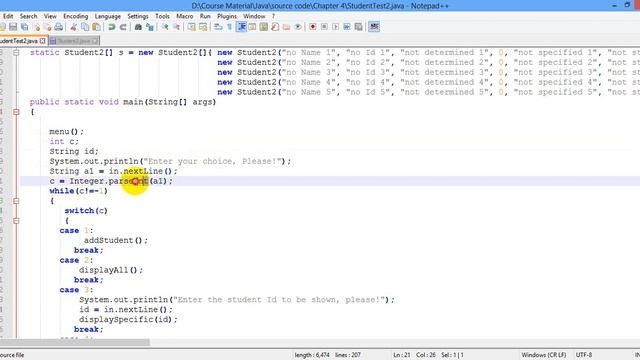Viewport: 640px width, 360px height.
Task: Close the StudentTest2.java tab
Action: (42, 41)
